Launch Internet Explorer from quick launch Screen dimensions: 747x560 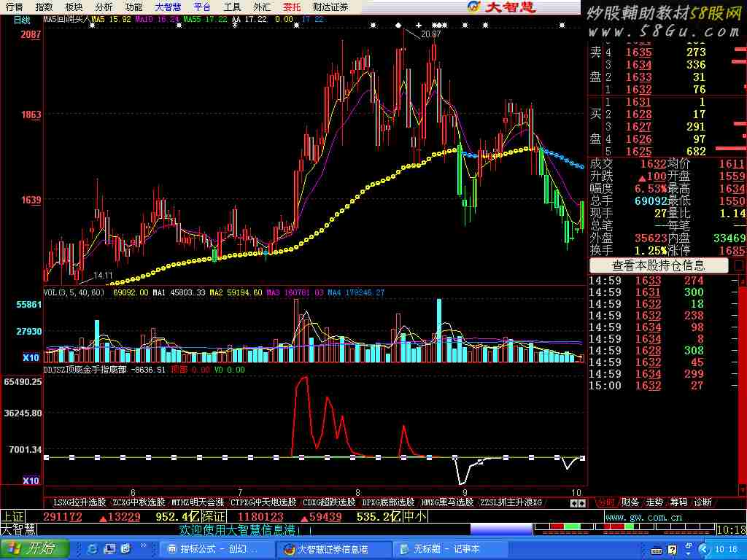(x=92, y=549)
